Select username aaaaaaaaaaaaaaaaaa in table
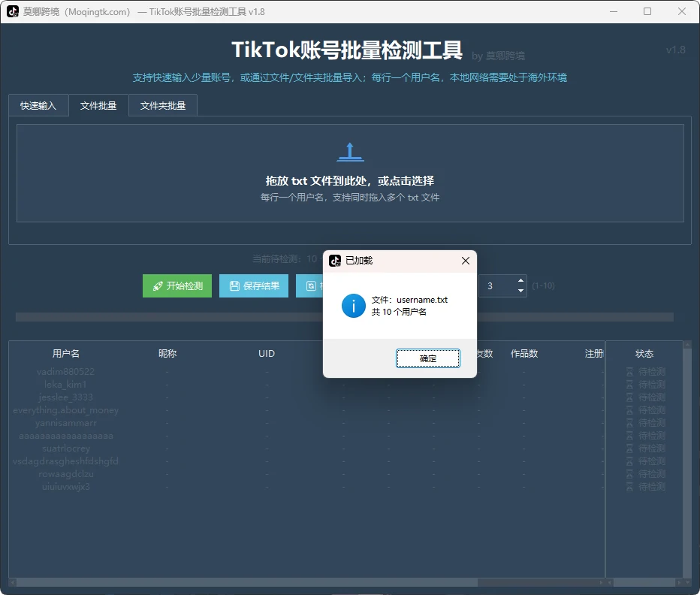700x595 pixels. (65, 436)
